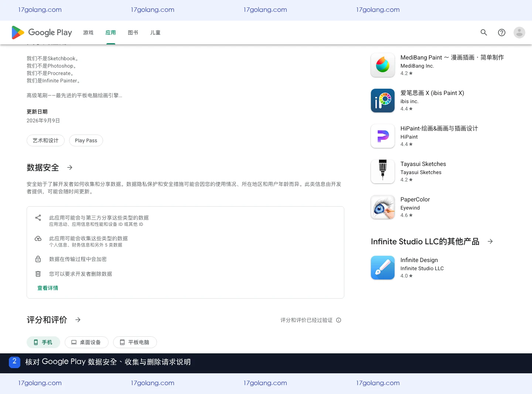Click the info icon beside 评分和评价已经过验证
Screen dimensions: 532x394
point(339,320)
